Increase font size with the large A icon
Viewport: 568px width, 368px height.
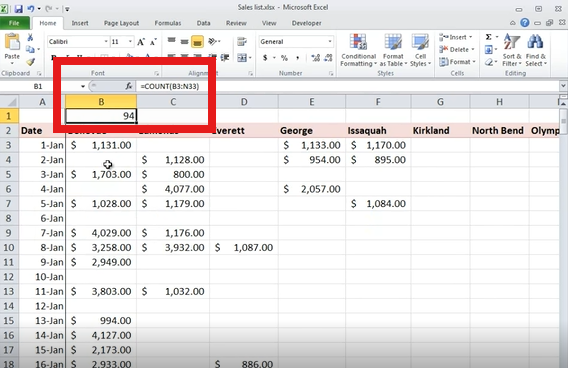tap(141, 42)
